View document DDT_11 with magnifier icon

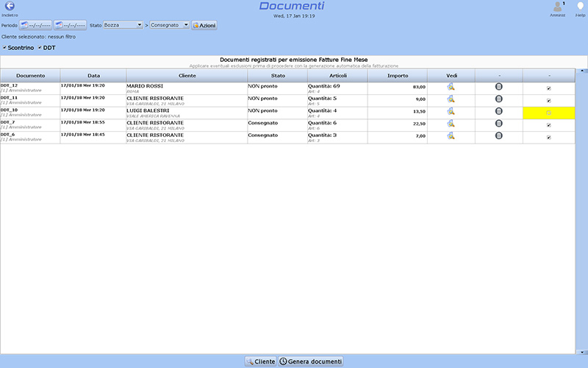[x=451, y=99]
